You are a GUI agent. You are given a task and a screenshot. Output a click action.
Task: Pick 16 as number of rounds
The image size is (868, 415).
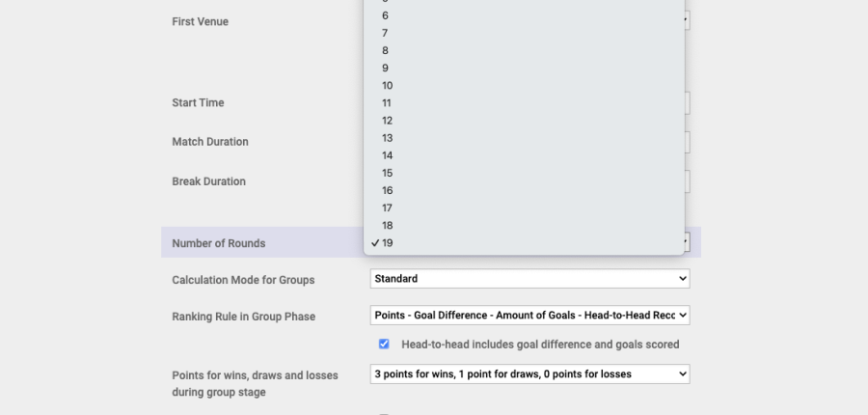point(388,190)
